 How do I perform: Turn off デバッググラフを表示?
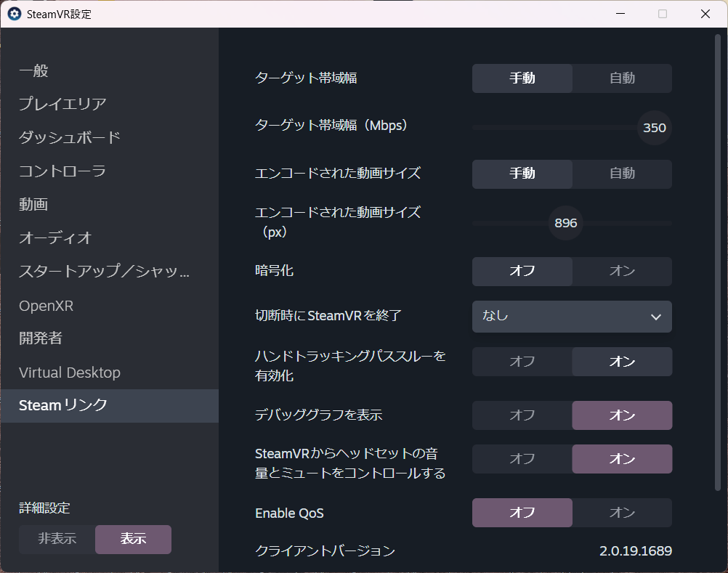[x=522, y=415]
